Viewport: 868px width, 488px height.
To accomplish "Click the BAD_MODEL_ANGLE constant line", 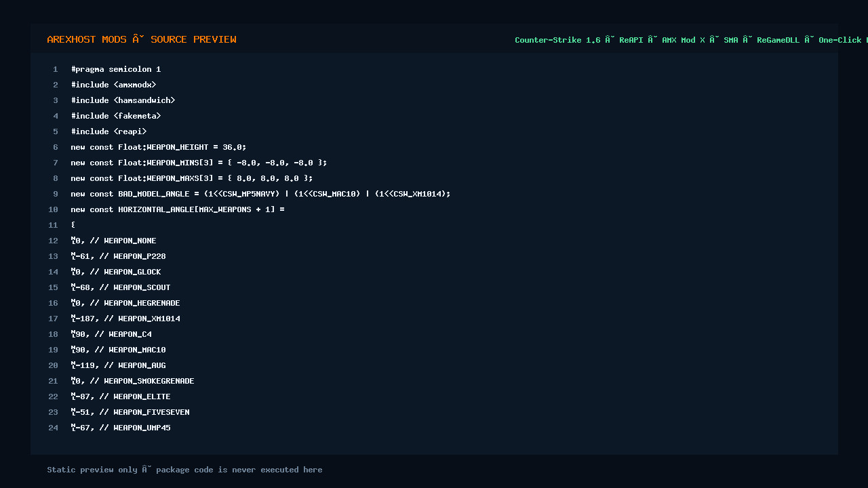I will 260,194.
